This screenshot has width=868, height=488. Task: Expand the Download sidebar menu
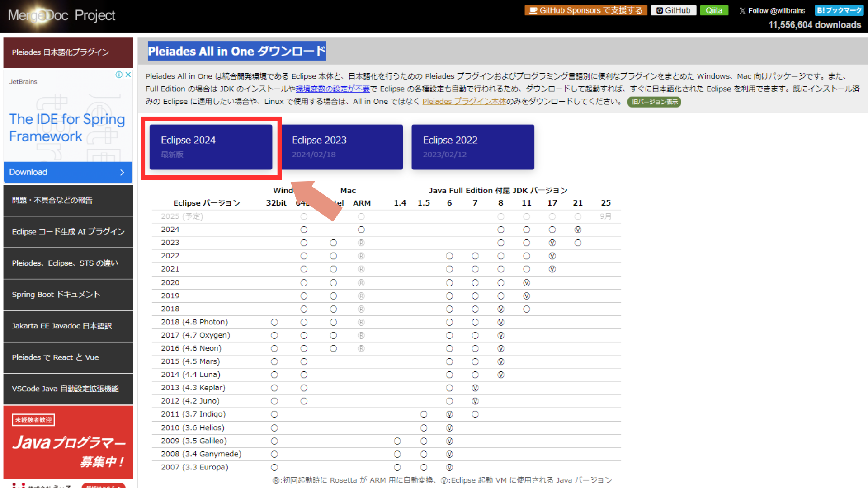click(68, 172)
